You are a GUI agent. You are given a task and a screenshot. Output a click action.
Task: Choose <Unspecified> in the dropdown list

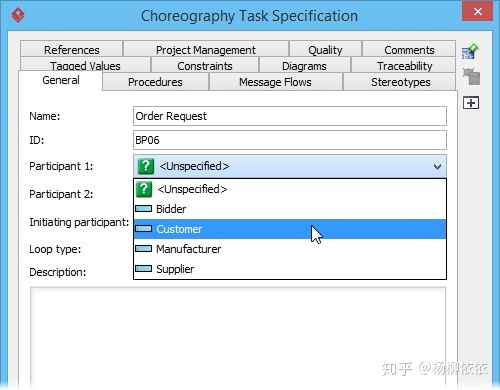tap(290, 189)
